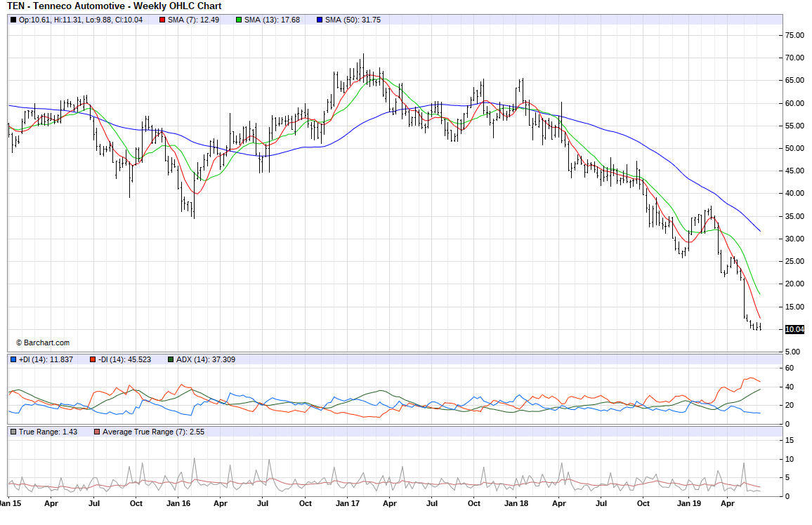The height and width of the screenshot is (525, 812).
Task: Click the Jan 17 date axis label
Action: point(348,503)
